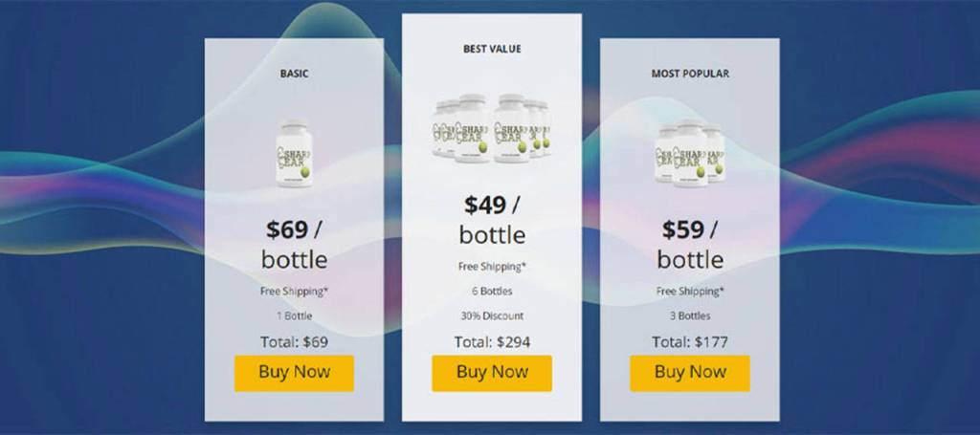The height and width of the screenshot is (435, 980).
Task: Select the BEST VALUE heading
Action: [x=491, y=48]
